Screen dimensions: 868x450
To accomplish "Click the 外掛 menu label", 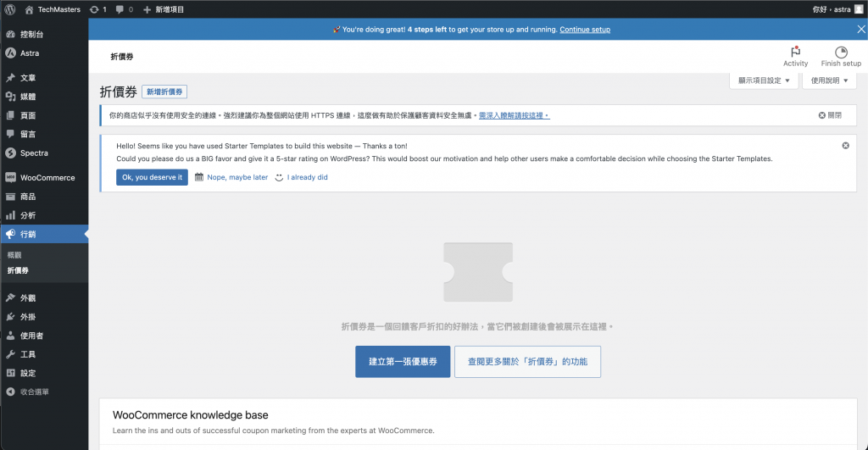I will point(28,317).
